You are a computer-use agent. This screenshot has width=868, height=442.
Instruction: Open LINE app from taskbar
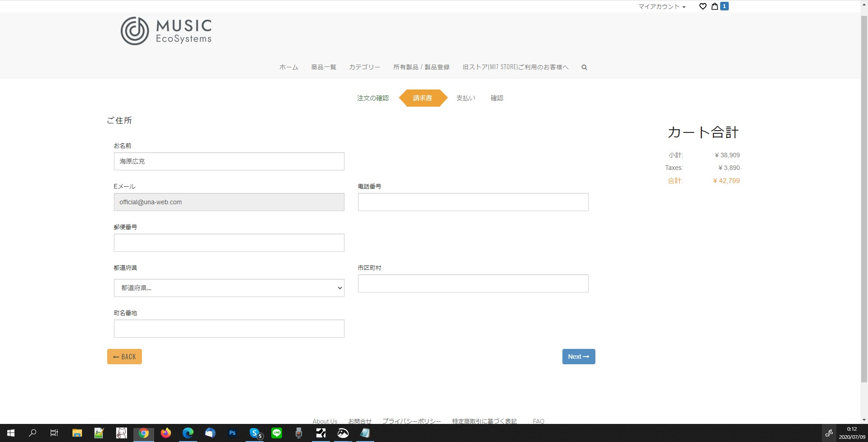(x=277, y=433)
